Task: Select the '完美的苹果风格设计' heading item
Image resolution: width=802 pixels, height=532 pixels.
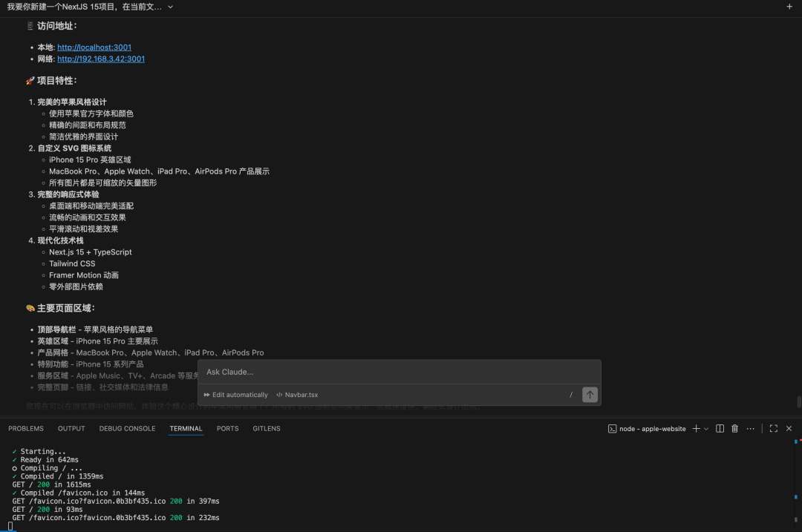Action: coord(71,102)
